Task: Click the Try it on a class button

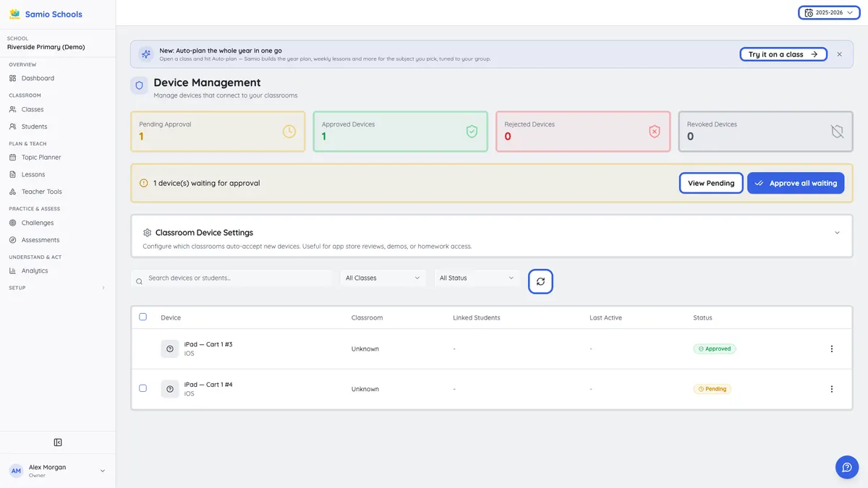Action: (x=783, y=54)
